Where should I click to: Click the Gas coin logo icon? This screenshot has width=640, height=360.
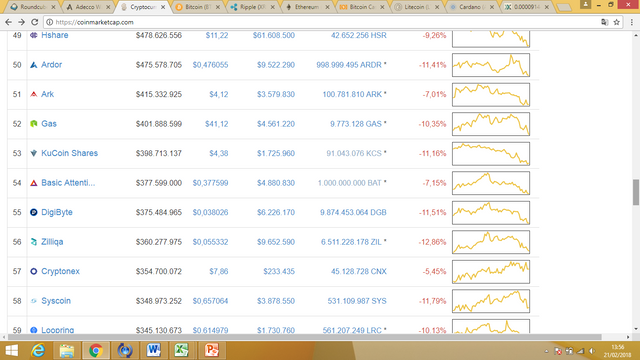pos(34,124)
